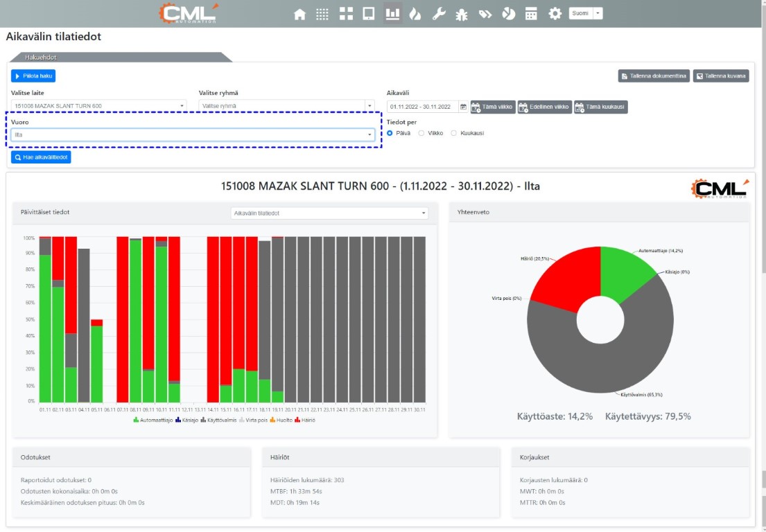766x532 pixels.
Task: Click calendar icon beside date range
Action: coord(463,107)
